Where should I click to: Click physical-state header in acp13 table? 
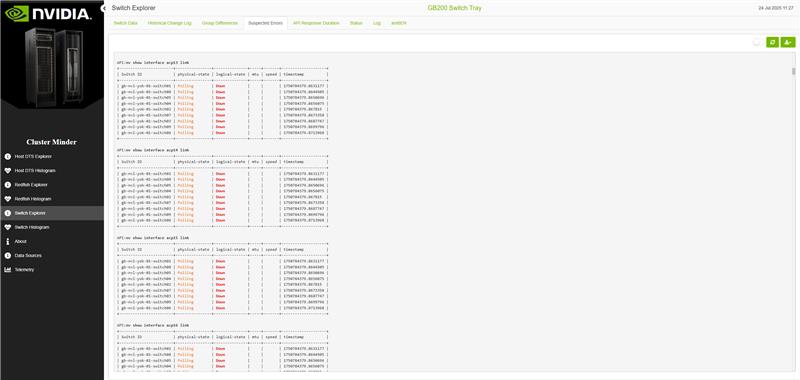(x=193, y=74)
